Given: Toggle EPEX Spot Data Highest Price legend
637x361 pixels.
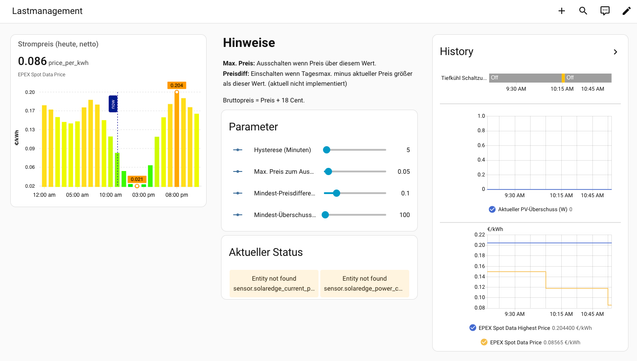Looking at the screenshot, I should tap(472, 328).
